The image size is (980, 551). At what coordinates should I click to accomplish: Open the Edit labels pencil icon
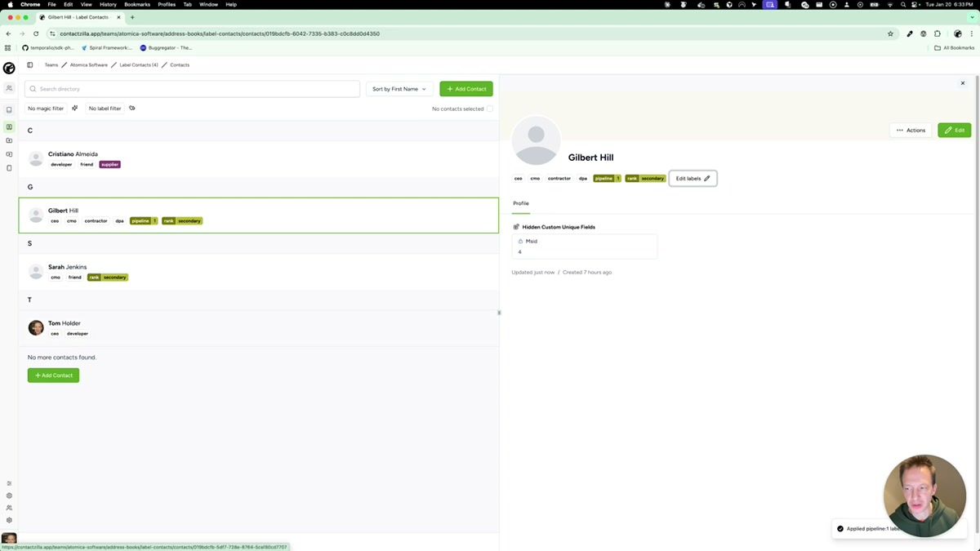(x=706, y=178)
